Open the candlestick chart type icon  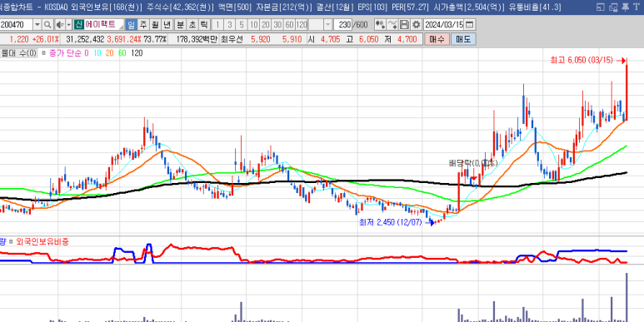click(x=380, y=25)
